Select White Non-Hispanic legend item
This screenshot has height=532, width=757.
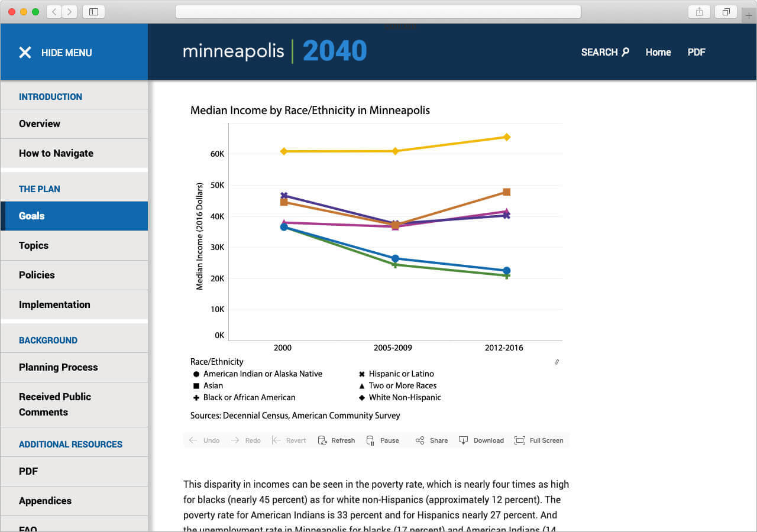point(400,397)
